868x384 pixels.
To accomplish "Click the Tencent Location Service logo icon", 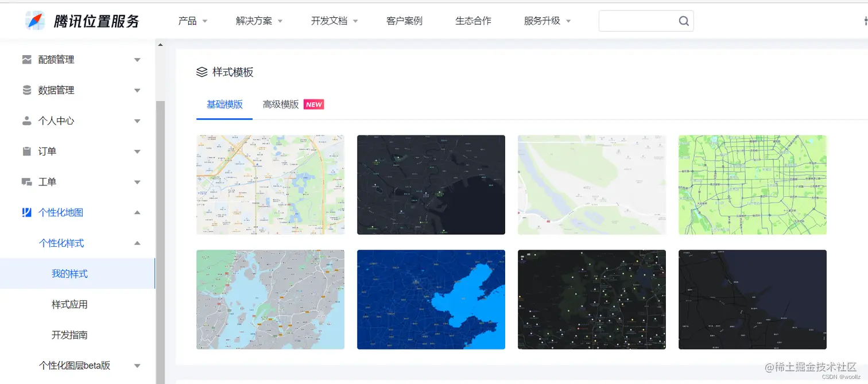I will [x=34, y=20].
